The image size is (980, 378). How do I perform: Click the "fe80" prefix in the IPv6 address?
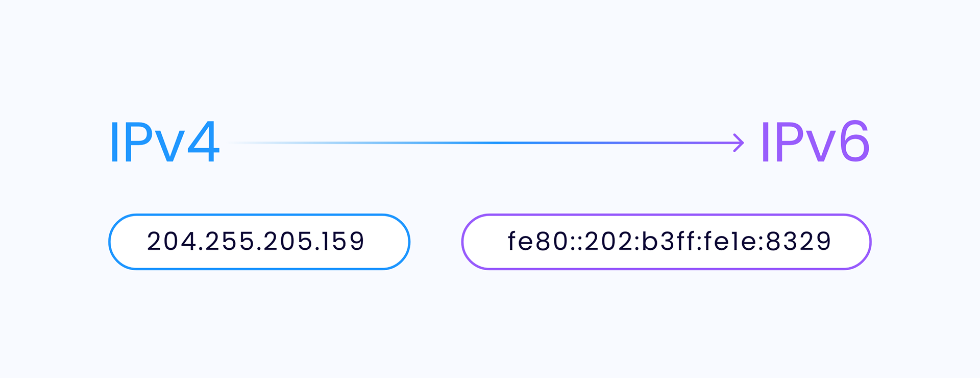pos(537,241)
